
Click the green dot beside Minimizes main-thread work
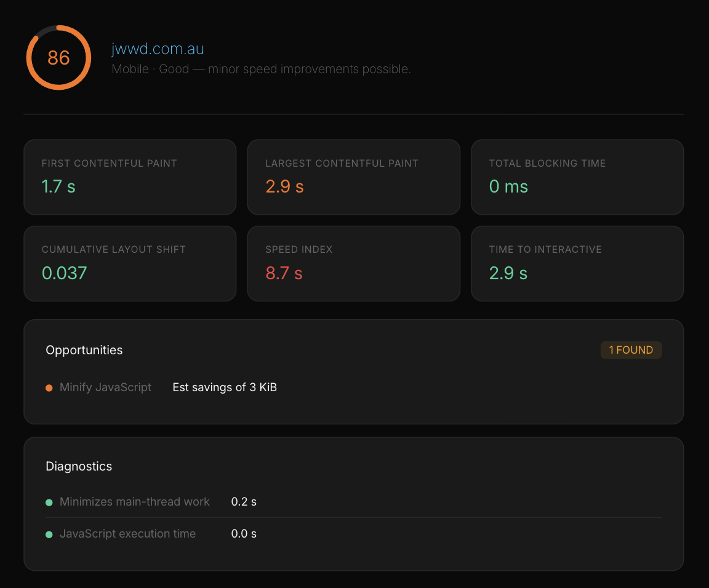[49, 502]
